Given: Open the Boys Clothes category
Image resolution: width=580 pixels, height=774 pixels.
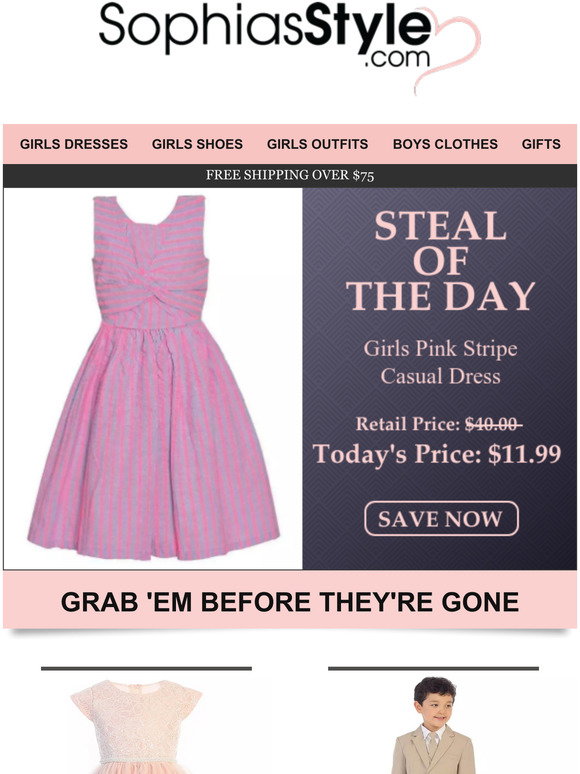Looking at the screenshot, I should tap(445, 144).
